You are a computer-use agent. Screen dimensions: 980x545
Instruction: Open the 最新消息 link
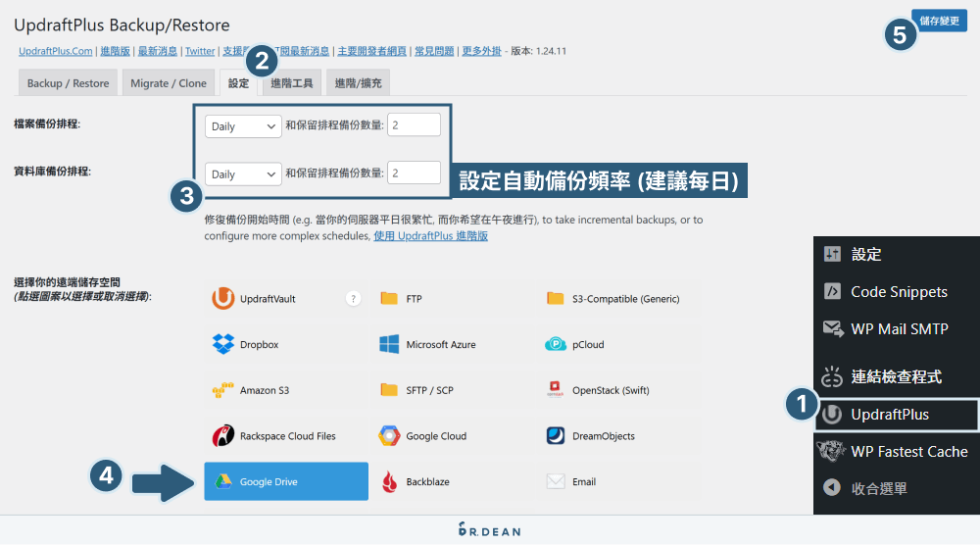[158, 51]
